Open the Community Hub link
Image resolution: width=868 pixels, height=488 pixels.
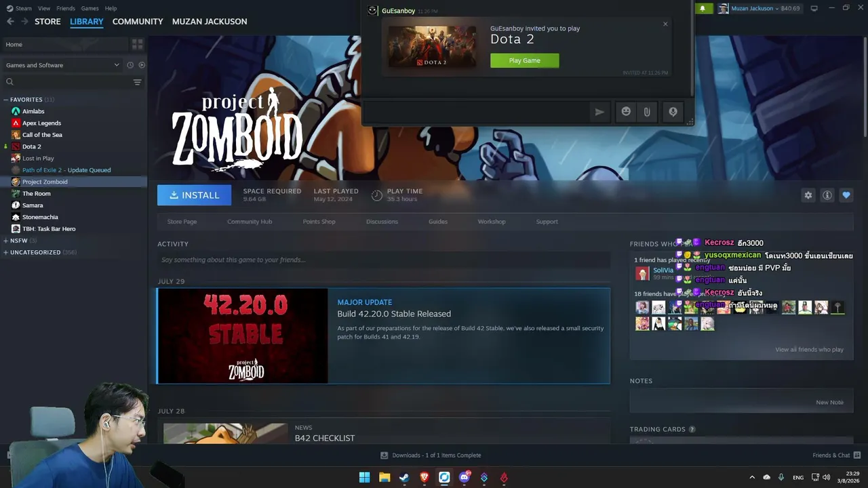pyautogui.click(x=250, y=222)
